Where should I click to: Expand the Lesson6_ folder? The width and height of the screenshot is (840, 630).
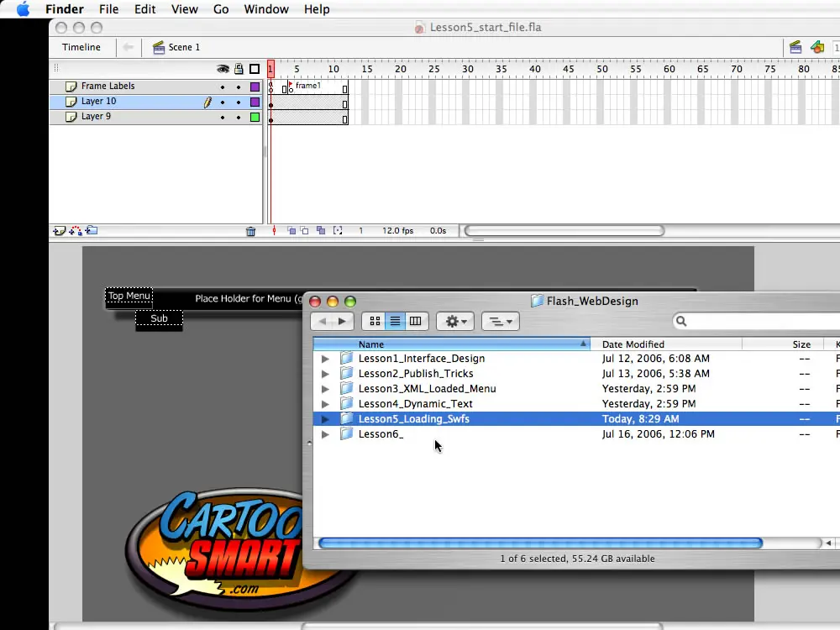tap(325, 434)
